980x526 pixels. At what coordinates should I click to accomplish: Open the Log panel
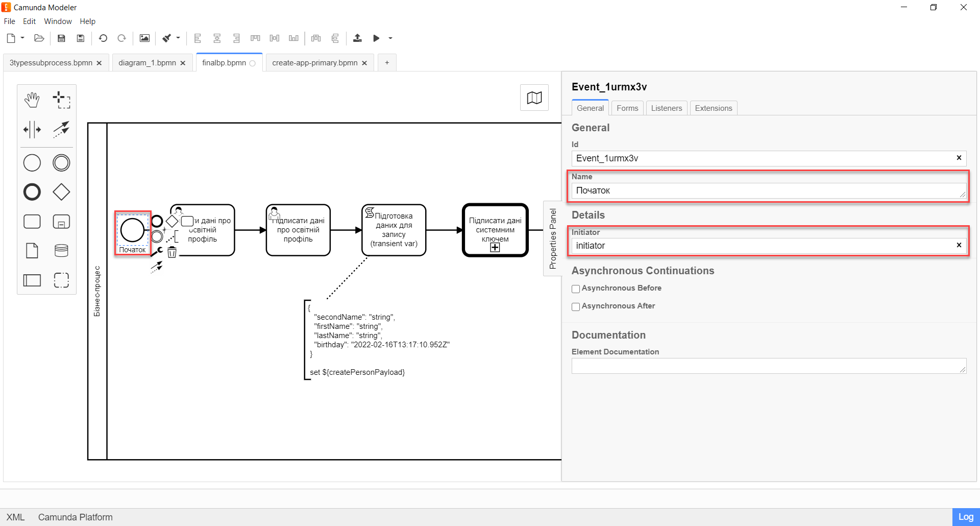coord(966,517)
